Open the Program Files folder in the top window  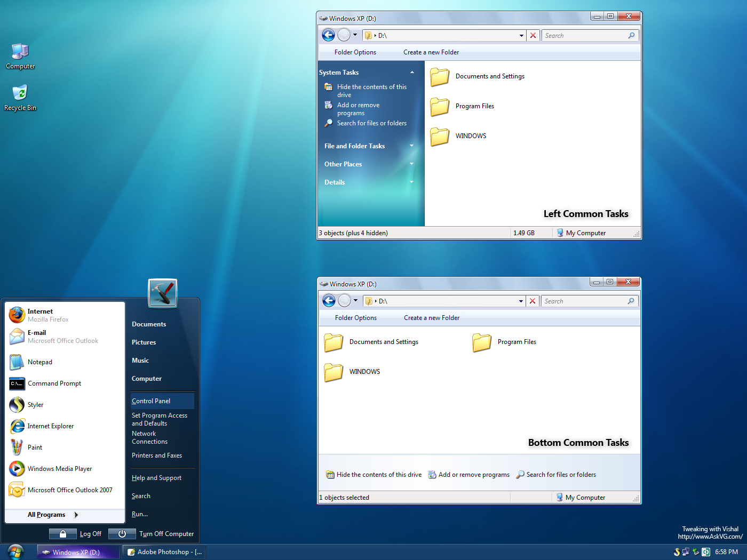pos(474,106)
